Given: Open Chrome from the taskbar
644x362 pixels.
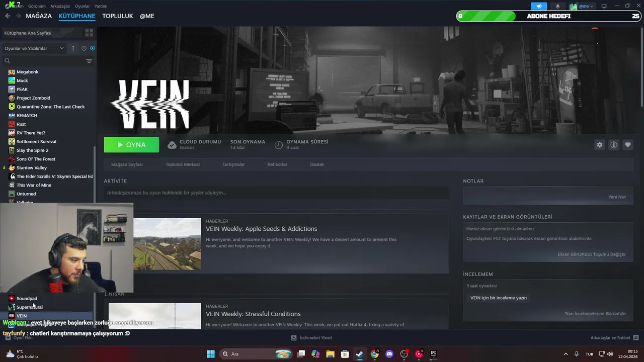Looking at the screenshot, I should 374,354.
